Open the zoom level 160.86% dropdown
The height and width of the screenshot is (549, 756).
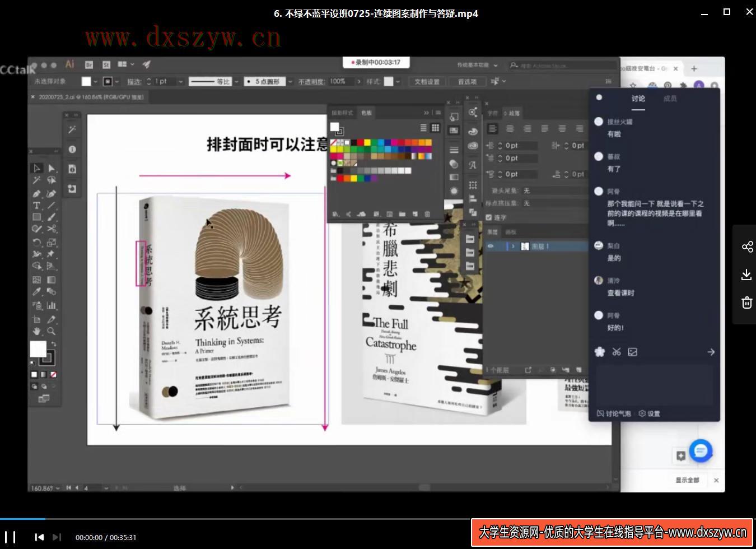57,488
